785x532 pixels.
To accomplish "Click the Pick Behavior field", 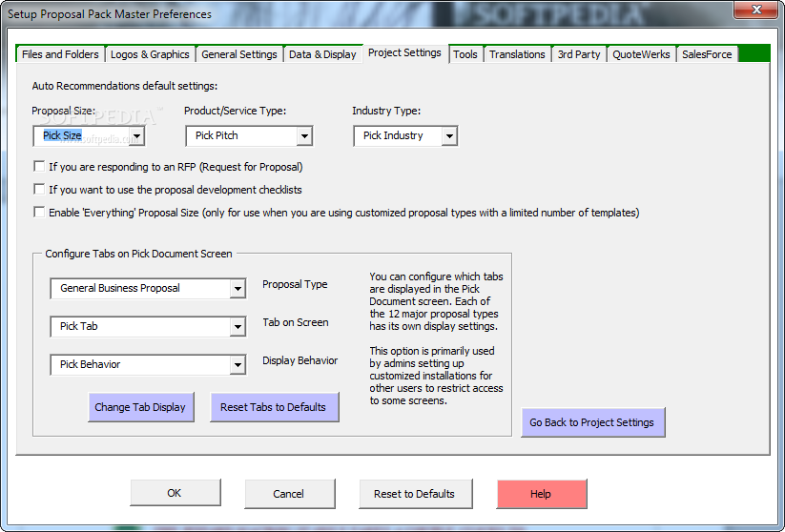I will (x=148, y=365).
